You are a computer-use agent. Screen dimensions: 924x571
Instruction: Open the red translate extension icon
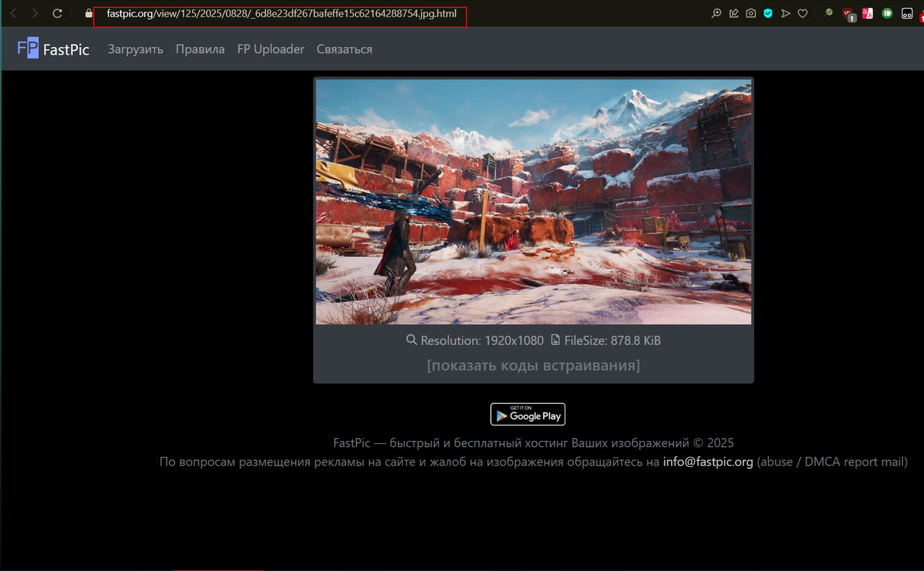point(868,13)
